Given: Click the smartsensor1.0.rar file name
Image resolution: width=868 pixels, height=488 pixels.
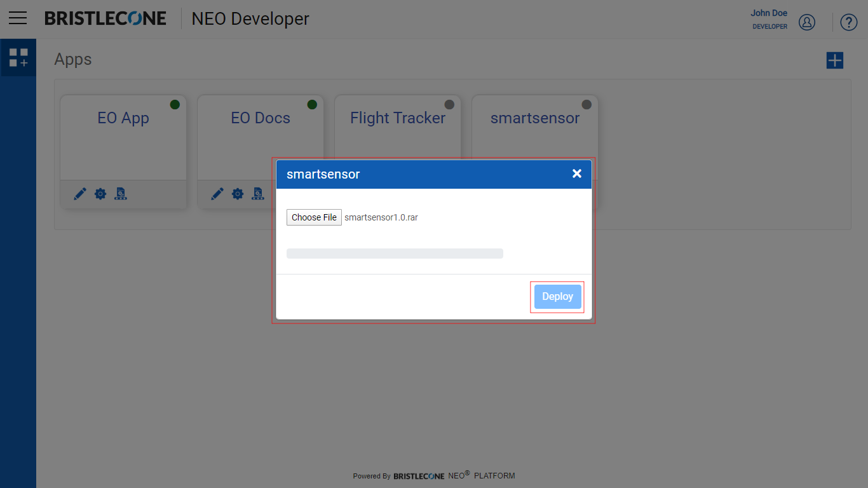Looking at the screenshot, I should coord(381,217).
